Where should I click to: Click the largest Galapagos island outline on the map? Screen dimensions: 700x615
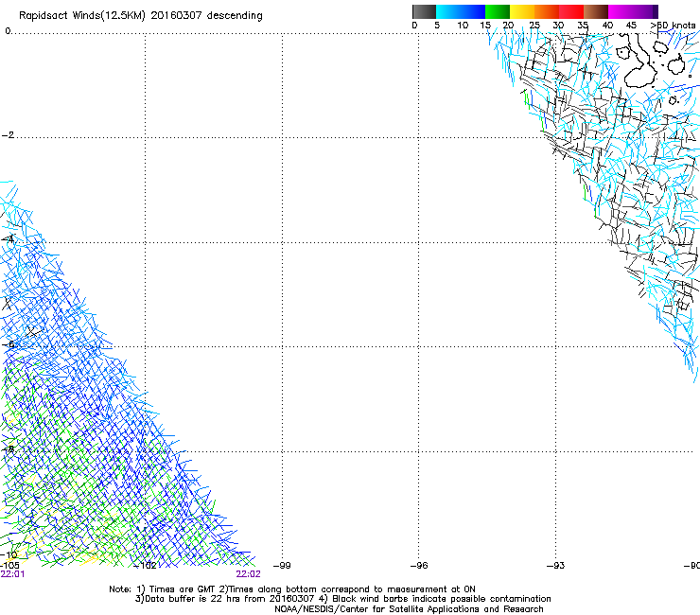[639, 61]
